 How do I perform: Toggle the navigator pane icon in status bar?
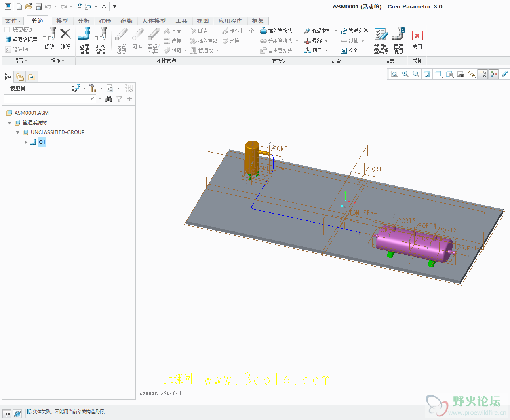(8, 414)
